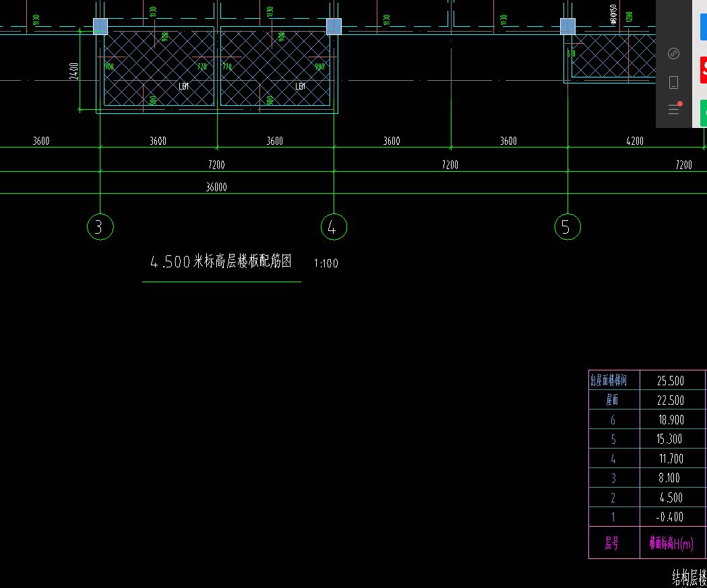Click the -0.400 elevation cell
The width and height of the screenshot is (707, 588).
coord(673,517)
